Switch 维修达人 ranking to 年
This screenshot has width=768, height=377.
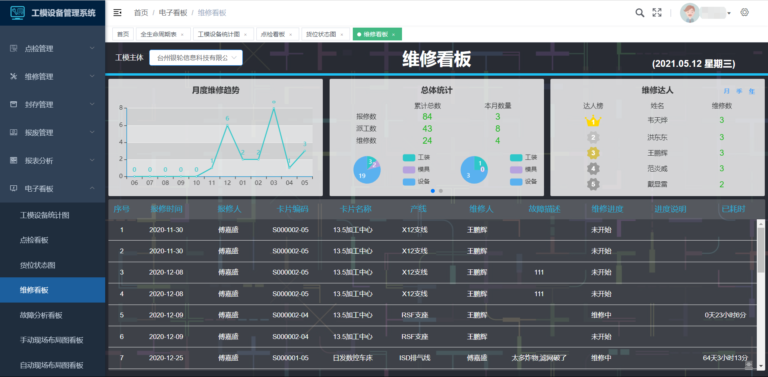point(752,91)
